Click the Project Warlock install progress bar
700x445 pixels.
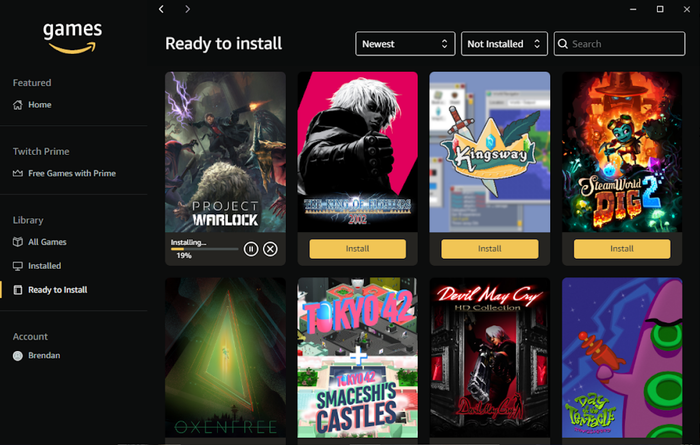pos(204,249)
